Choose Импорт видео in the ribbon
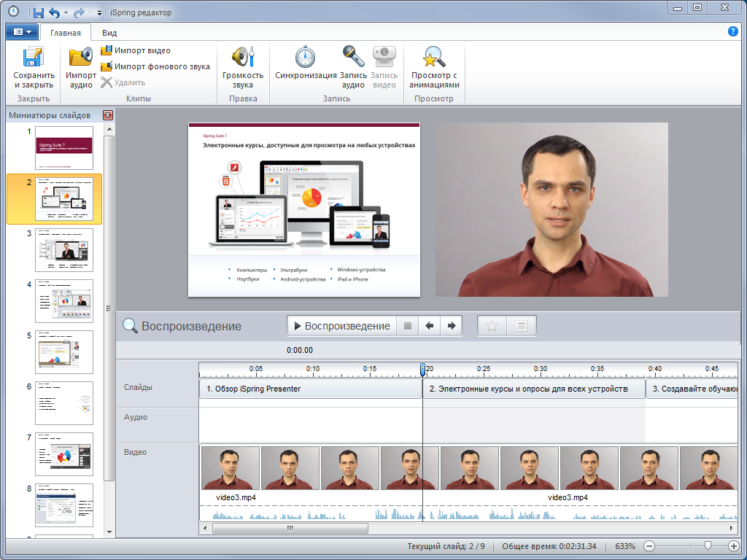 (136, 50)
